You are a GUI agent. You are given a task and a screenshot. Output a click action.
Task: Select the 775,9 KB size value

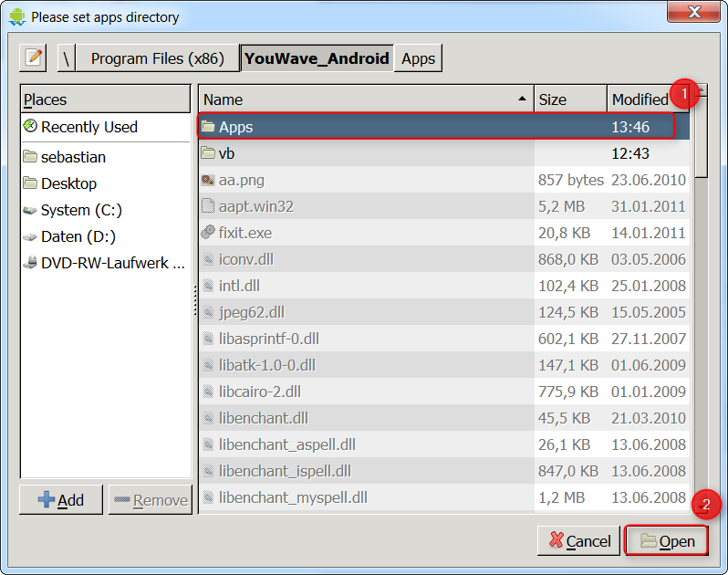tap(568, 392)
